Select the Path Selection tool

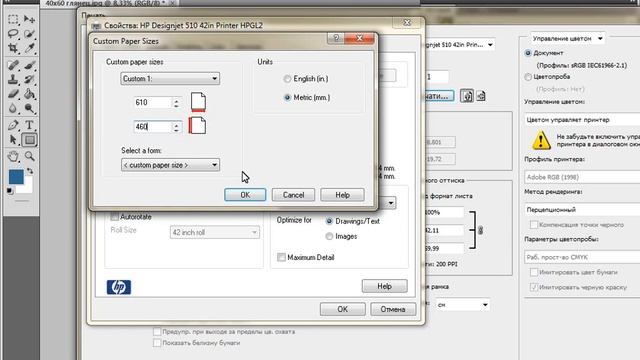point(13,140)
